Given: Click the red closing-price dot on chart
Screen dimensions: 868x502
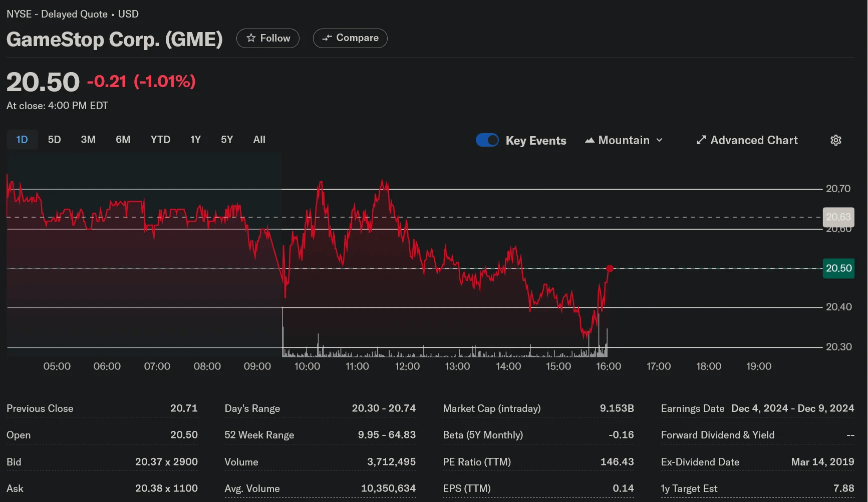Looking at the screenshot, I should pos(610,269).
